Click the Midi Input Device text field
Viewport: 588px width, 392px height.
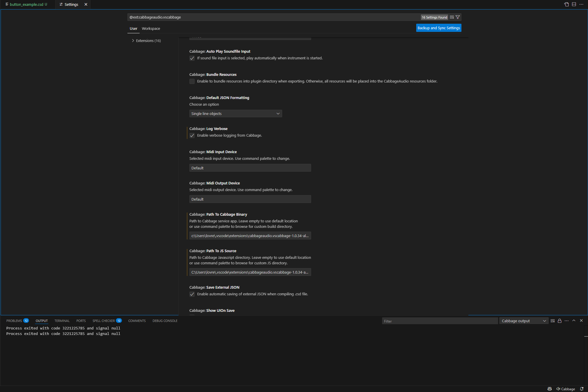coord(250,168)
